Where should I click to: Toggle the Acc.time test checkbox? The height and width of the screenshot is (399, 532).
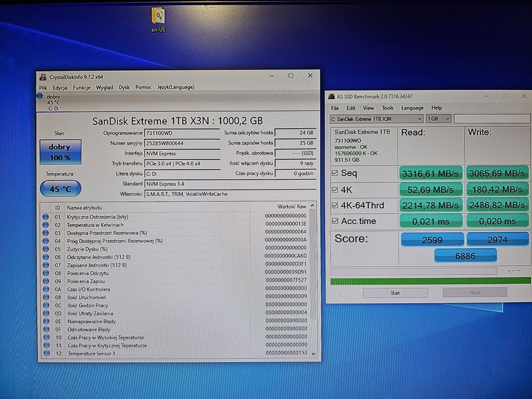[x=335, y=221]
